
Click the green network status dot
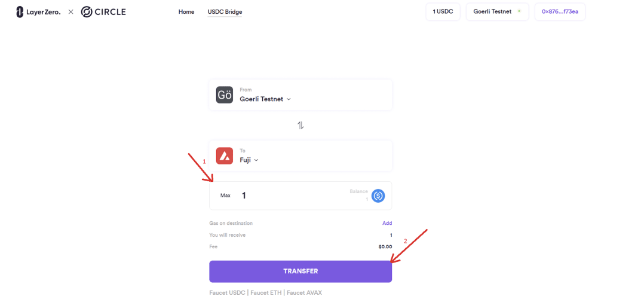(x=519, y=11)
